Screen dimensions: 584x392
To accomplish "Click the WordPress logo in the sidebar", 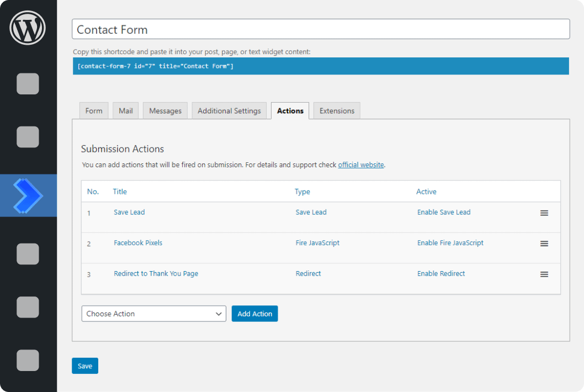I will 28,28.
